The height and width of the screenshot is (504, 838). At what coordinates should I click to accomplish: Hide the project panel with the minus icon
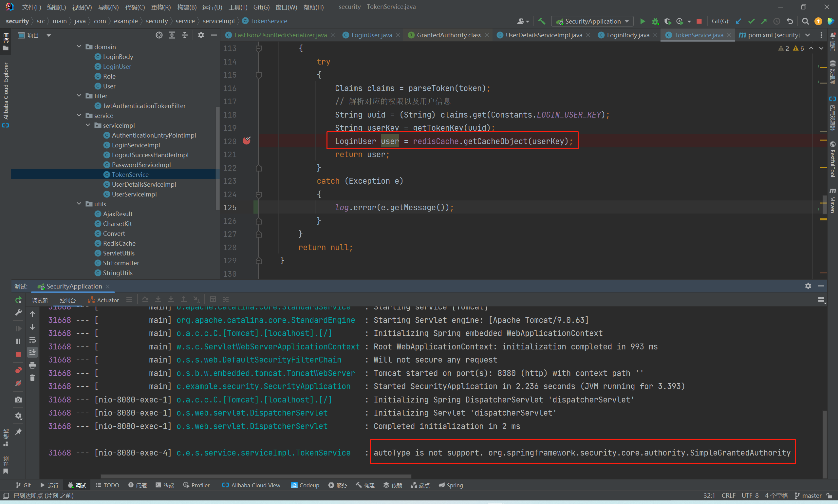(x=214, y=35)
